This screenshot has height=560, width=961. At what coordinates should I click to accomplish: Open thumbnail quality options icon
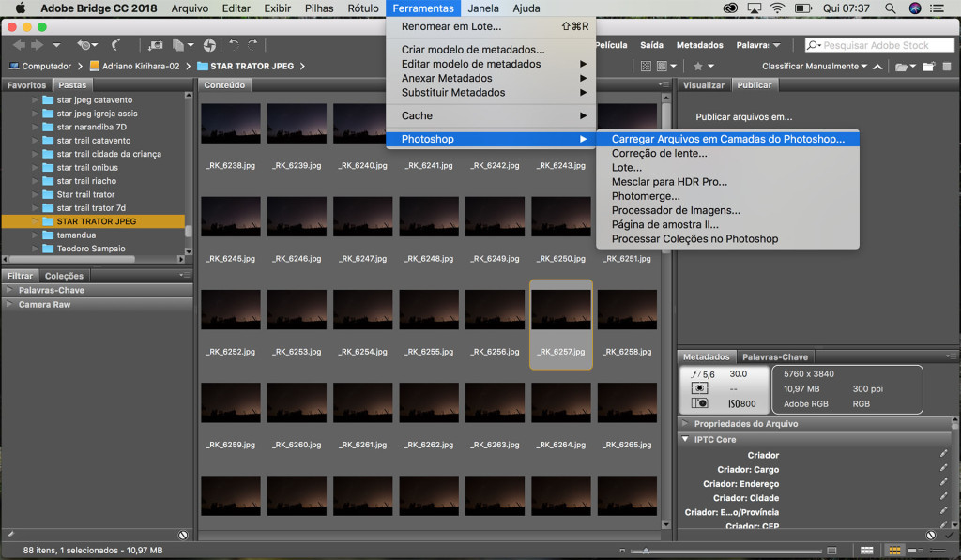(x=666, y=66)
